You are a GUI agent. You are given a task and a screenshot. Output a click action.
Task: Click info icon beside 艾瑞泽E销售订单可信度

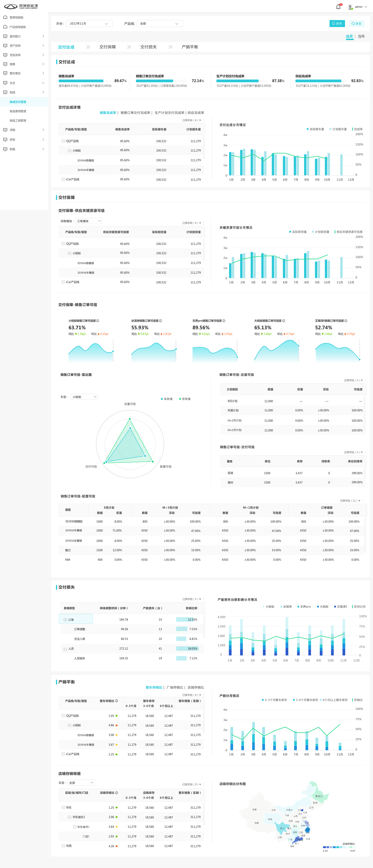point(346,321)
